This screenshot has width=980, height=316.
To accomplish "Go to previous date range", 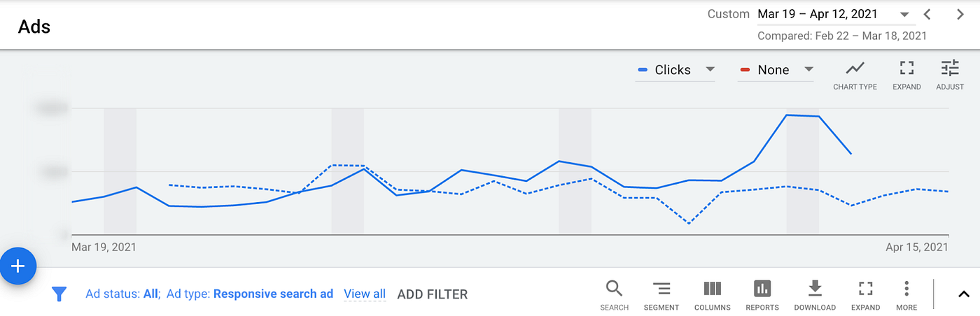I will (x=927, y=14).
